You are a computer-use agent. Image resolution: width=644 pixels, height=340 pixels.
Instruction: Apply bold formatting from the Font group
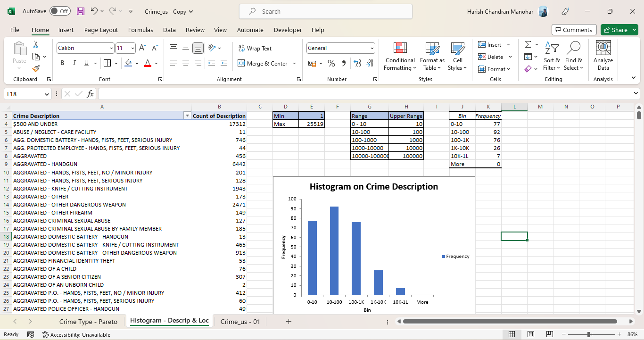(x=62, y=63)
